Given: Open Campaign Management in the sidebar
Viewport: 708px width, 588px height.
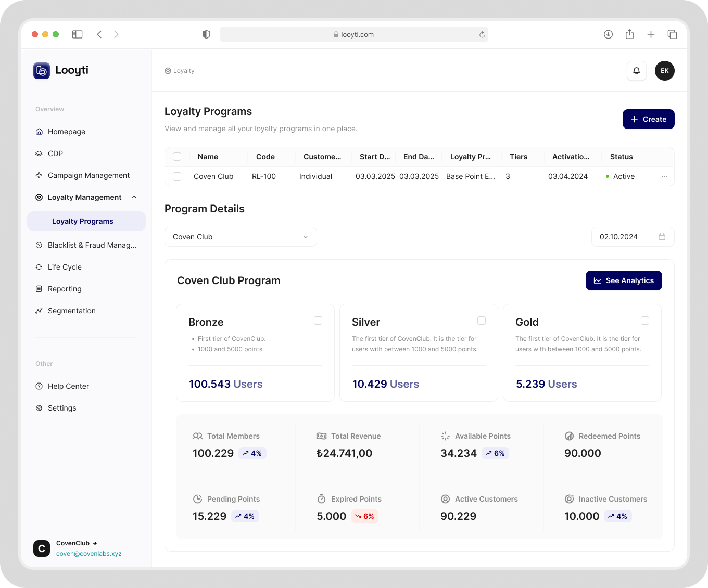Looking at the screenshot, I should (x=88, y=175).
